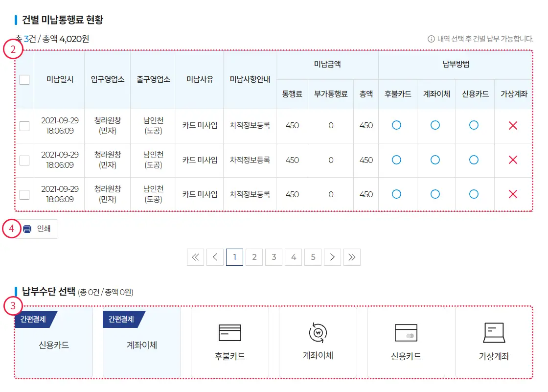548x392 pixels.
Task: Select 후불카드 circle in the first row
Action: [397, 125]
